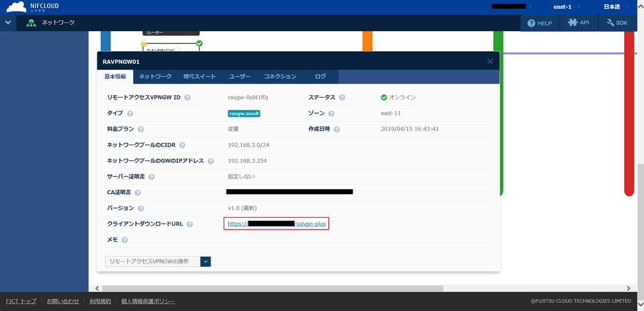This screenshot has width=644, height=311.
Task: Open the API reference via the API icon
Action: click(x=579, y=23)
